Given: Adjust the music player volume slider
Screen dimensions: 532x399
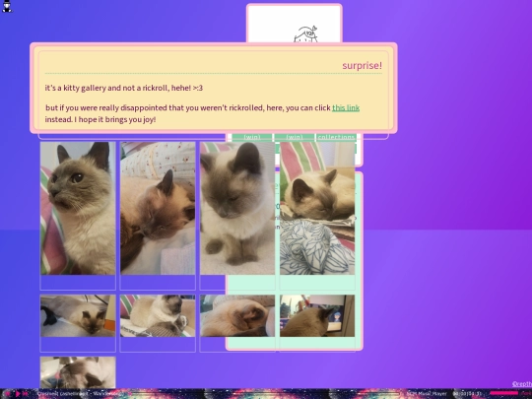Looking at the screenshot, I should tap(503, 393).
